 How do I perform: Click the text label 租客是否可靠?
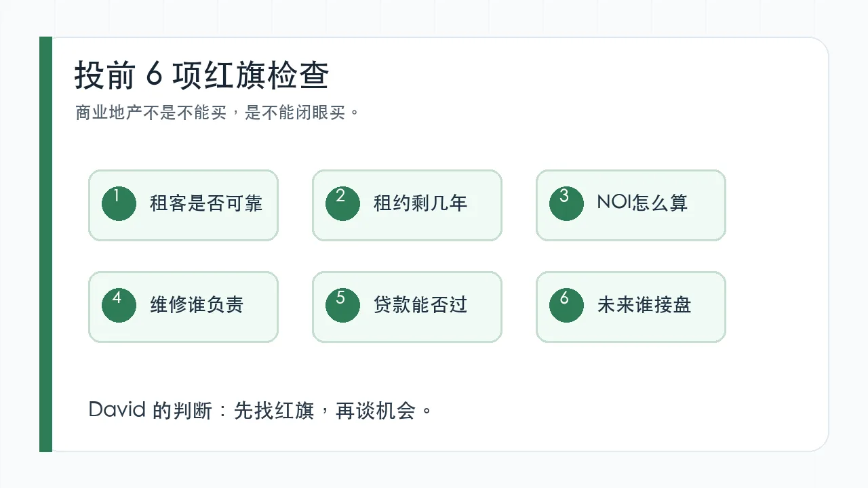(206, 203)
